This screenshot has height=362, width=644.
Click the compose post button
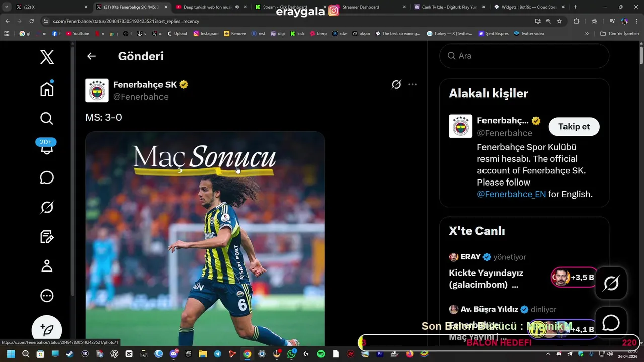tap(47, 330)
